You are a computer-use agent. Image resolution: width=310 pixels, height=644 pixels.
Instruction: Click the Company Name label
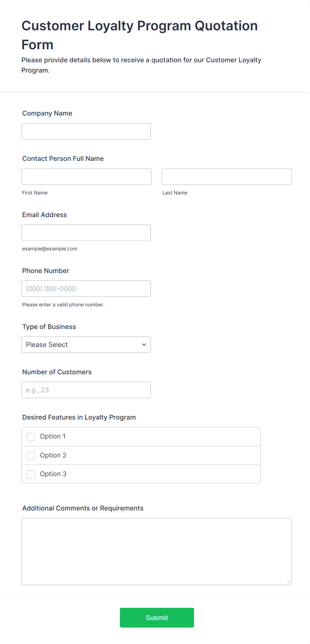pos(47,113)
